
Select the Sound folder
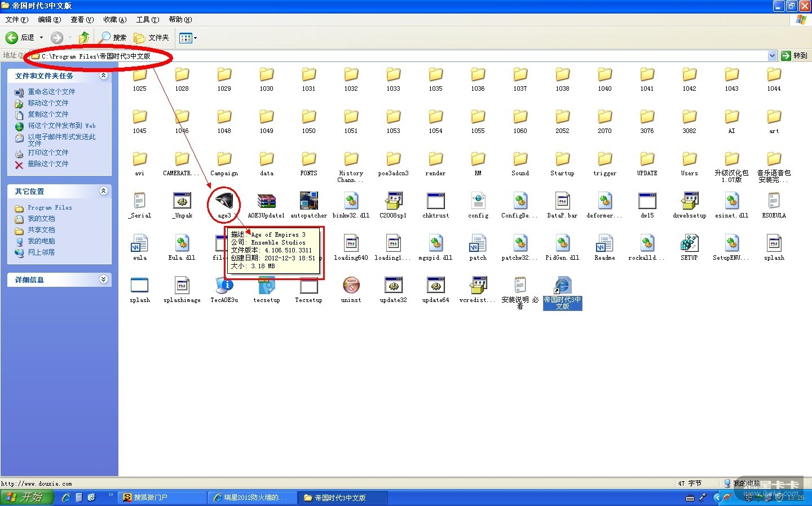(x=520, y=159)
